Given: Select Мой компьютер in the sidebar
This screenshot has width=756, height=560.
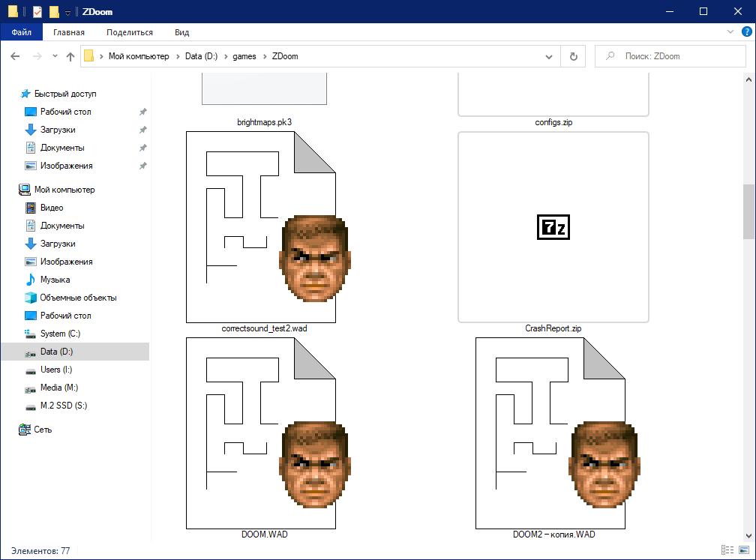Looking at the screenshot, I should (x=64, y=190).
